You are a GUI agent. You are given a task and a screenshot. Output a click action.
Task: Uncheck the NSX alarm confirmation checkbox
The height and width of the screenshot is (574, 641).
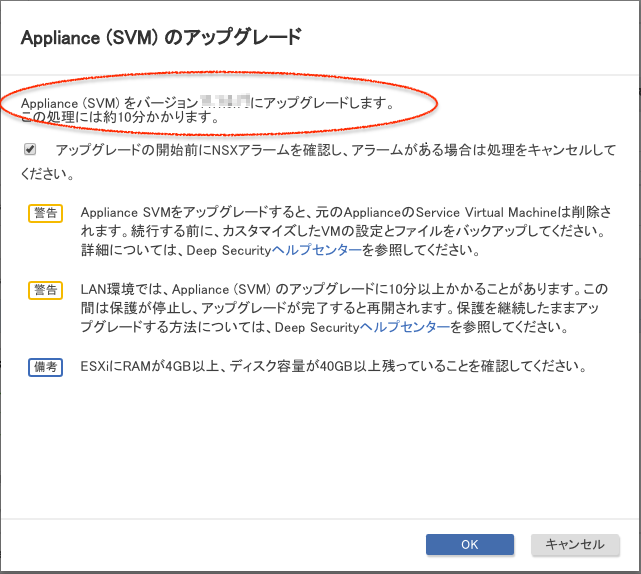[x=30, y=150]
